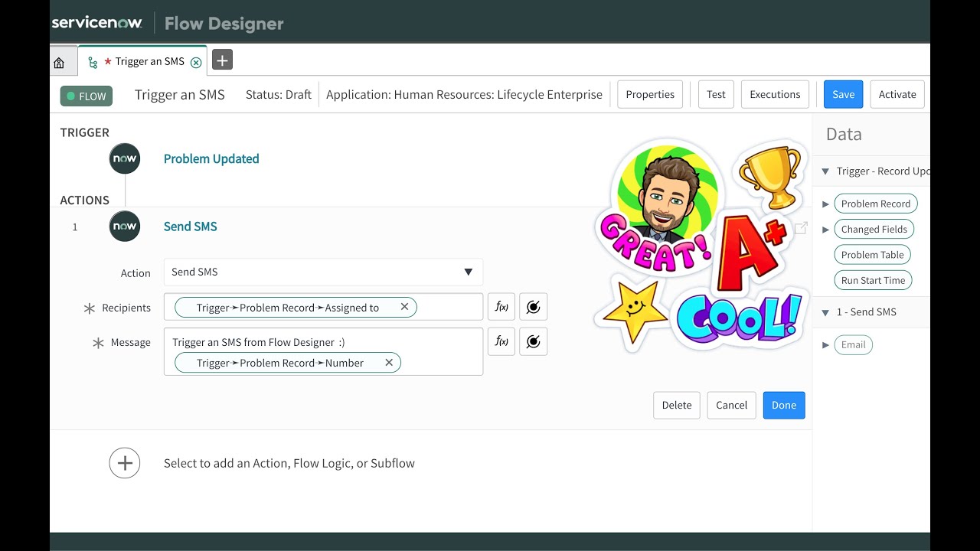
Task: Collapse the Trigger - Record Updated section
Action: [825, 171]
